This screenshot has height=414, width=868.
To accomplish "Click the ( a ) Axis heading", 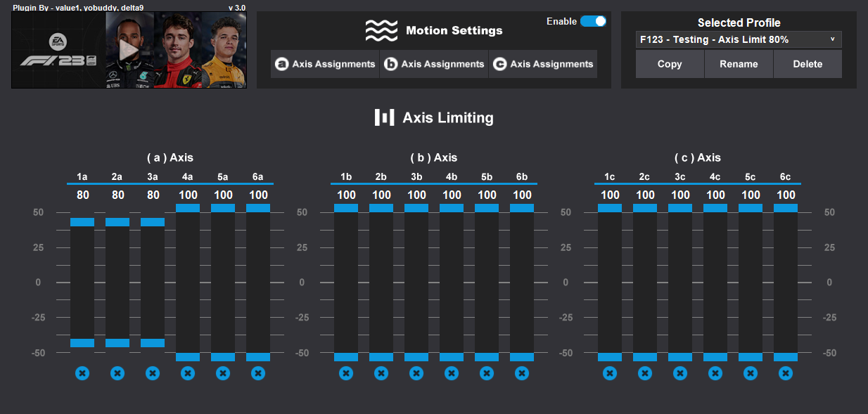I will (170, 157).
